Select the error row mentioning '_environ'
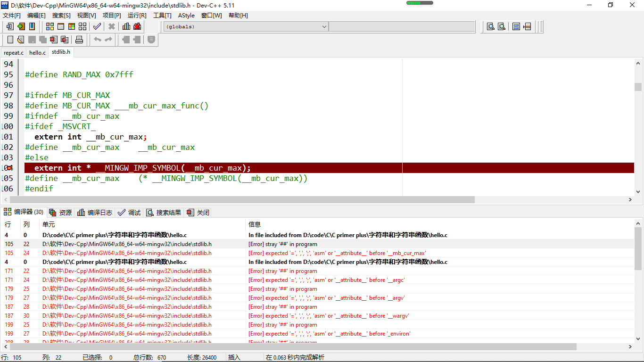Viewport: 644px width, 362px height. point(317,334)
